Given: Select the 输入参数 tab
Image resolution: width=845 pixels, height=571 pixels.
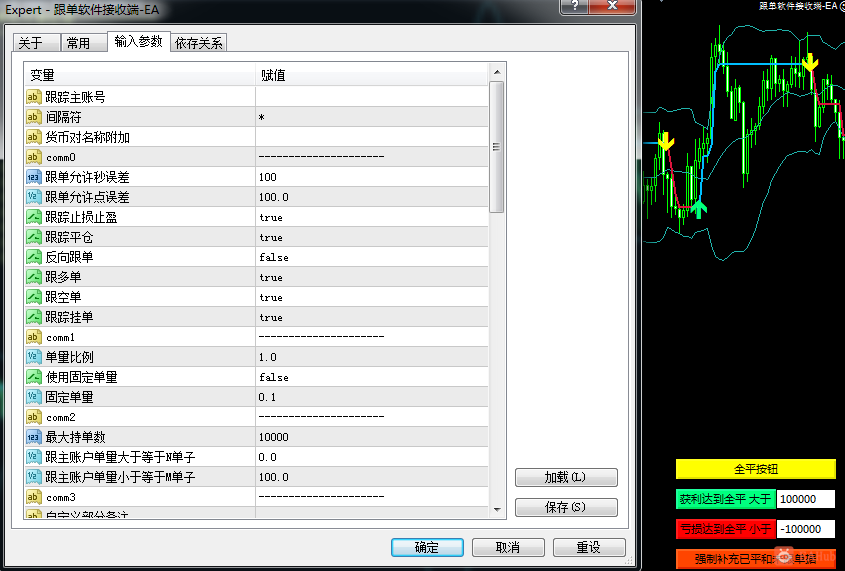Looking at the screenshot, I should [138, 41].
